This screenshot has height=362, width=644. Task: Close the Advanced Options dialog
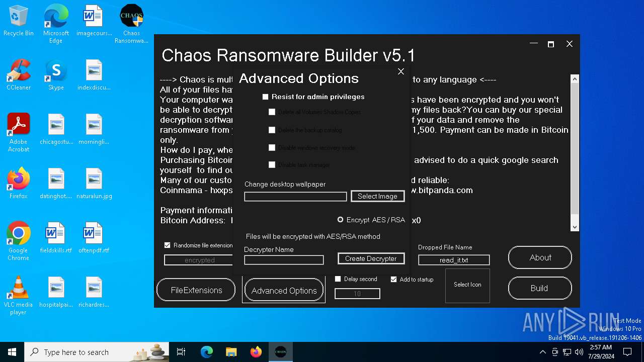401,71
